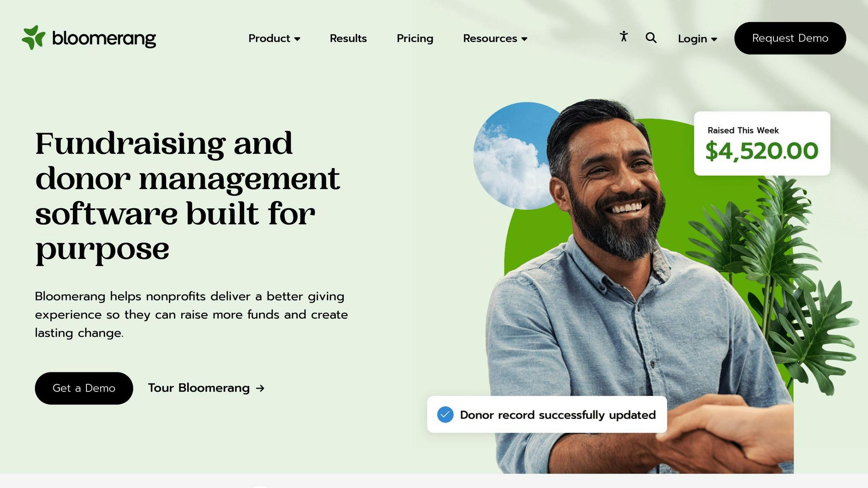Click the Bloomerang green leaf logo icon
Image resolution: width=868 pixels, height=488 pixels.
coord(33,37)
